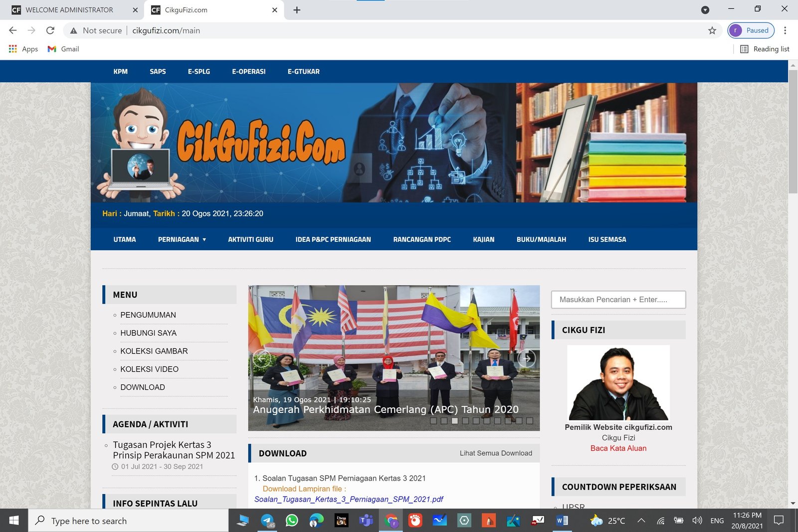
Task: Go to UTAMA in navigation bar
Action: pyautogui.click(x=125, y=239)
